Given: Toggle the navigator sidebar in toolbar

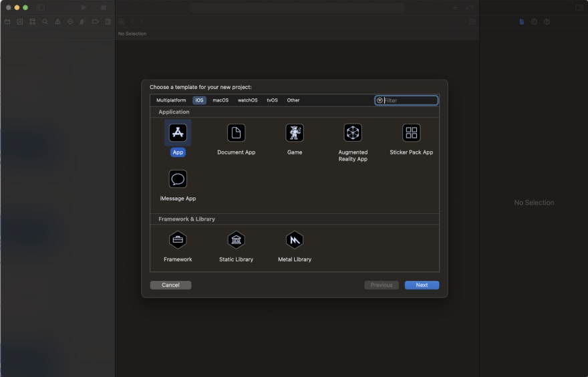Looking at the screenshot, I should click(41, 7).
